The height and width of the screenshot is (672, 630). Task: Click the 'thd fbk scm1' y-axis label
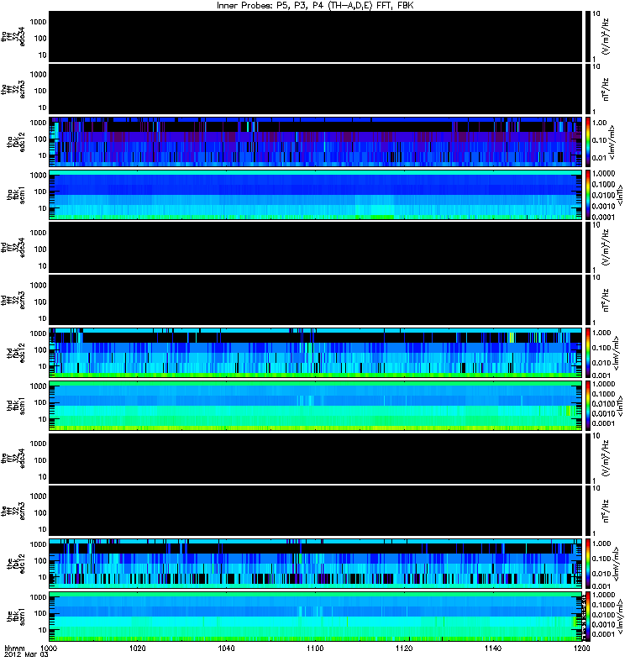(16, 406)
